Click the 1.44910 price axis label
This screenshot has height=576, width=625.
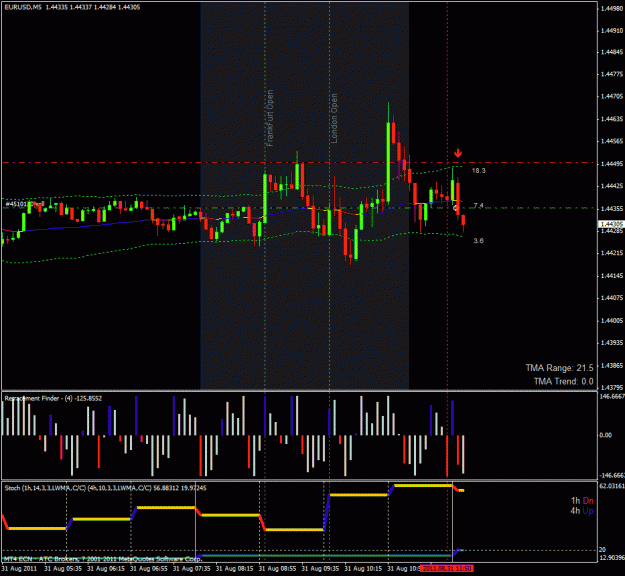click(612, 30)
